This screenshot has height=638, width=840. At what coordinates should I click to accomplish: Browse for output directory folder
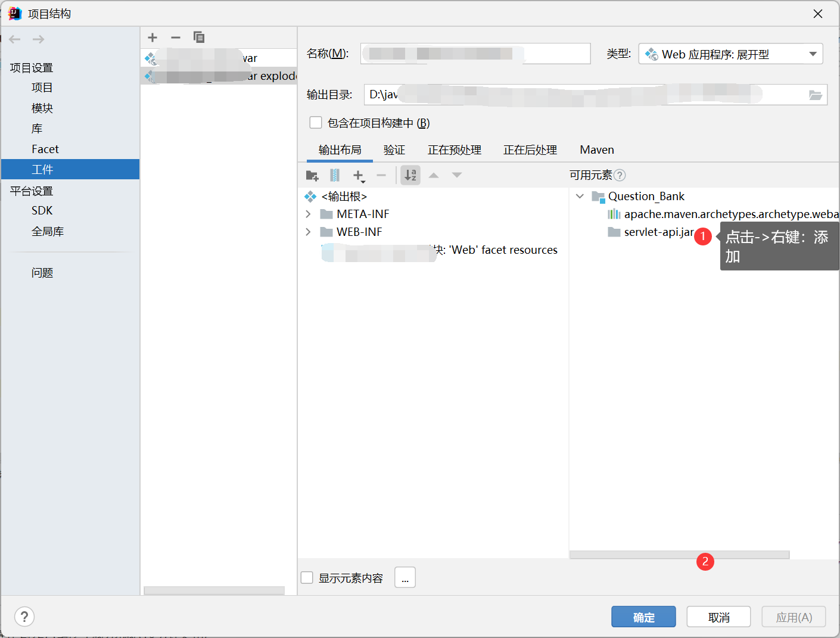[x=816, y=95]
